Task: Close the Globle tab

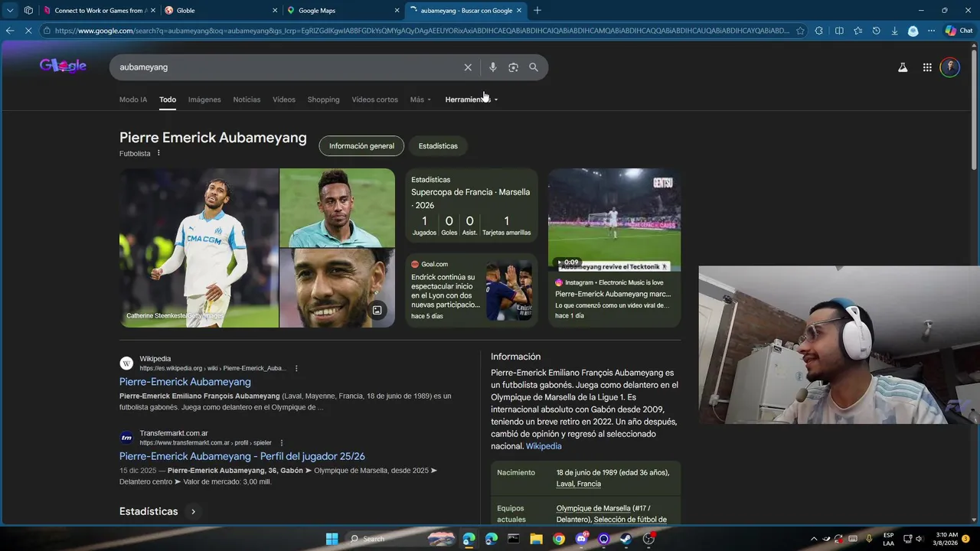Action: (x=275, y=10)
